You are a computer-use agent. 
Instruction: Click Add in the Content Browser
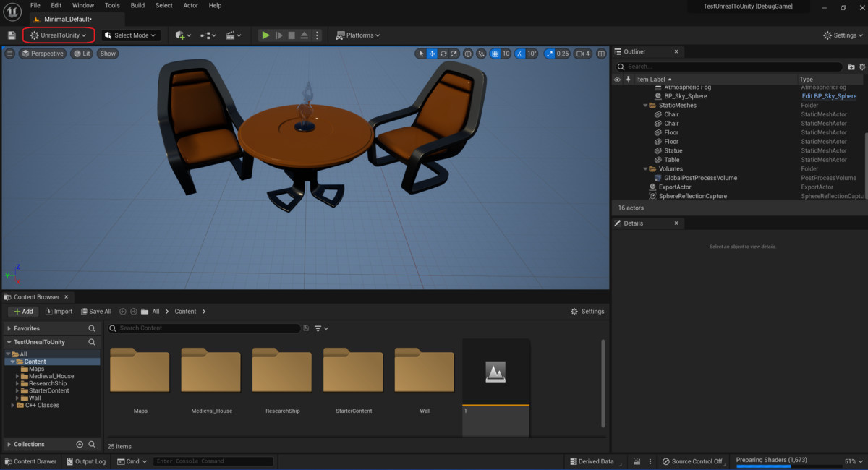[x=22, y=311]
